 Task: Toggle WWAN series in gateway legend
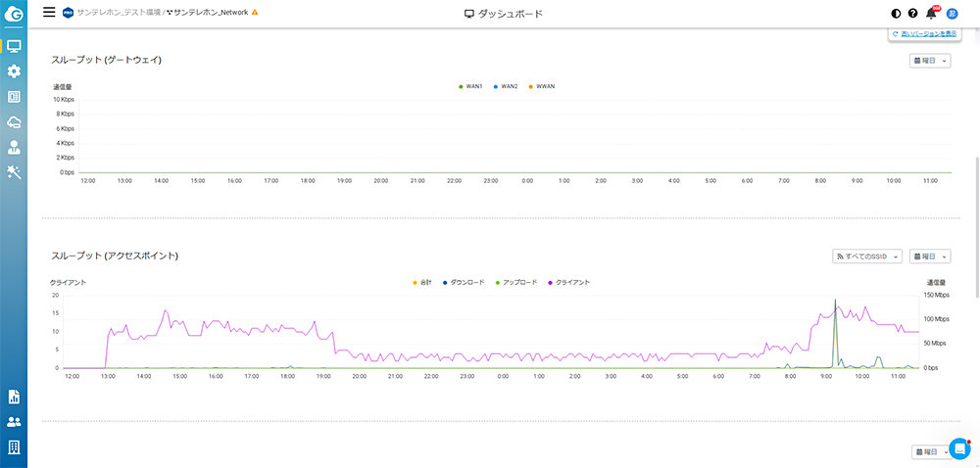coord(541,86)
